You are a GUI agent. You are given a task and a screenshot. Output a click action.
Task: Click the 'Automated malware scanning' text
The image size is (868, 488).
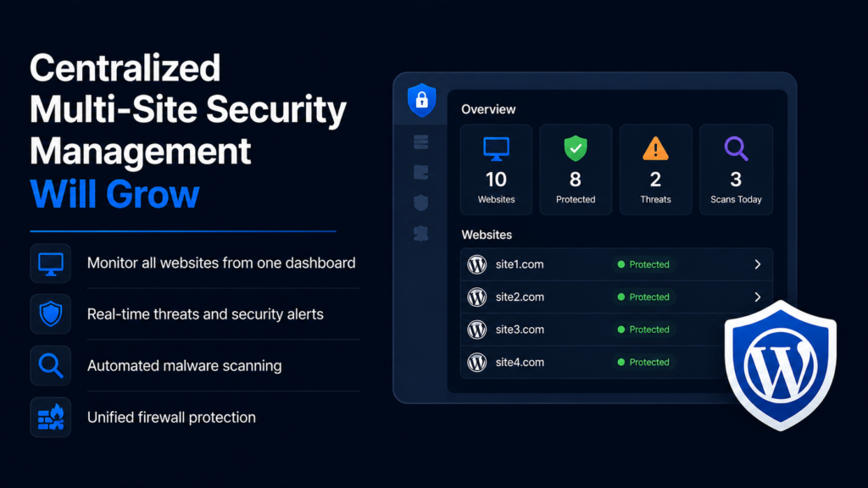tap(184, 366)
